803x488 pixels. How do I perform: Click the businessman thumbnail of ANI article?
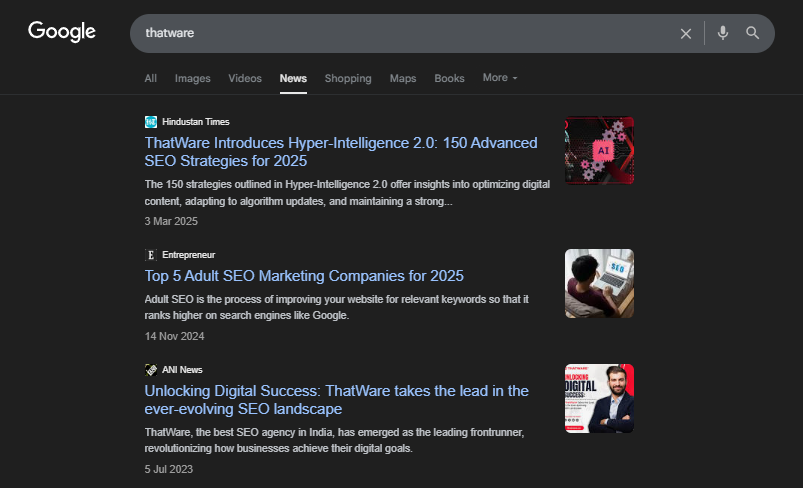tap(599, 398)
